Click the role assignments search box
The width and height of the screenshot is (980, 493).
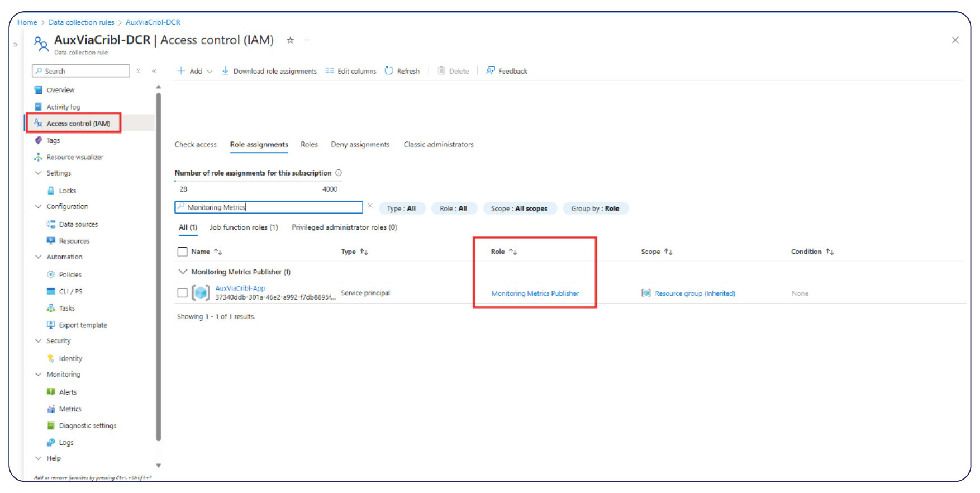pos(269,207)
